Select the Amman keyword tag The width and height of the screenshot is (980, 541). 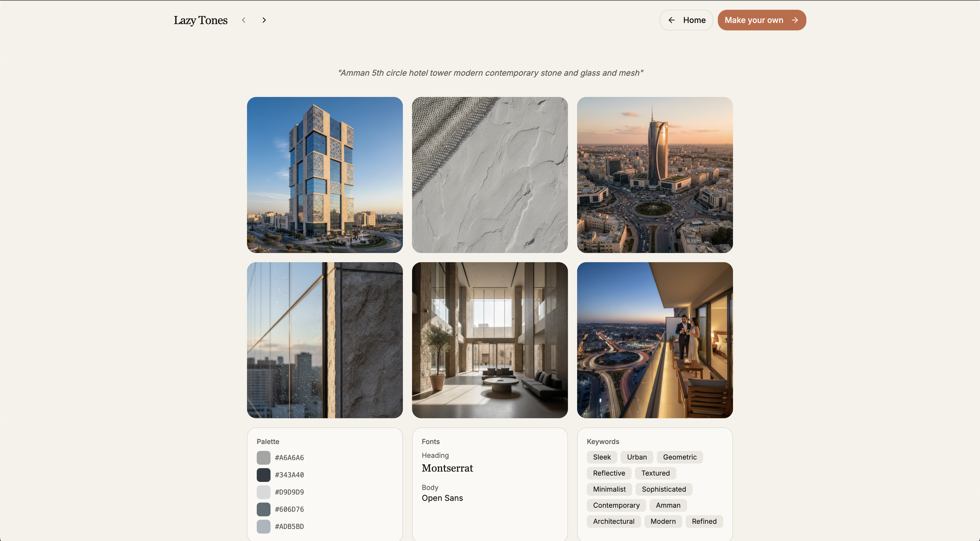(x=668, y=505)
